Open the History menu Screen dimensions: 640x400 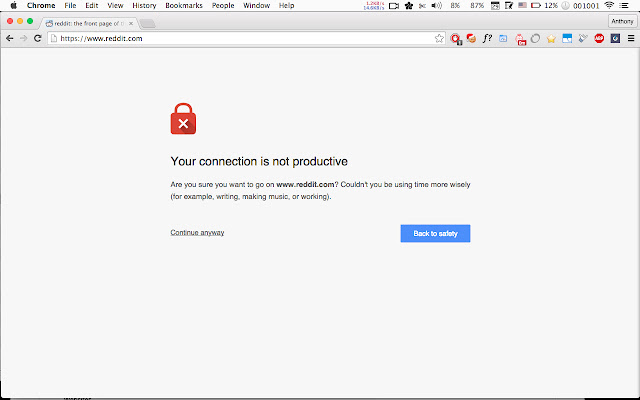[144, 5]
